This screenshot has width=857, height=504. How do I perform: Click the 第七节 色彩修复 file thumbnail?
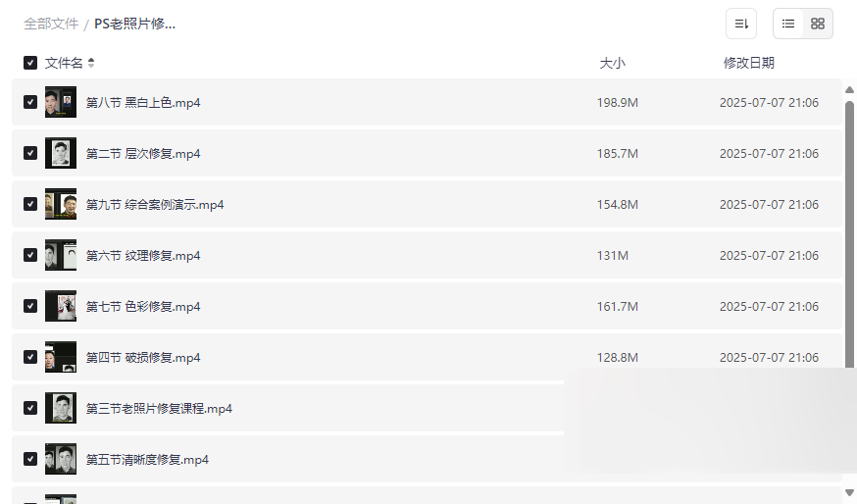61,306
